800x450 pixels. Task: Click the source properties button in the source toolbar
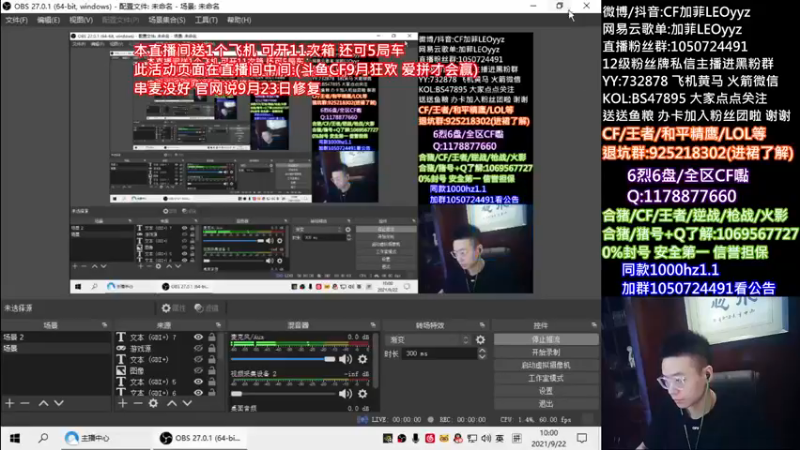click(x=173, y=308)
